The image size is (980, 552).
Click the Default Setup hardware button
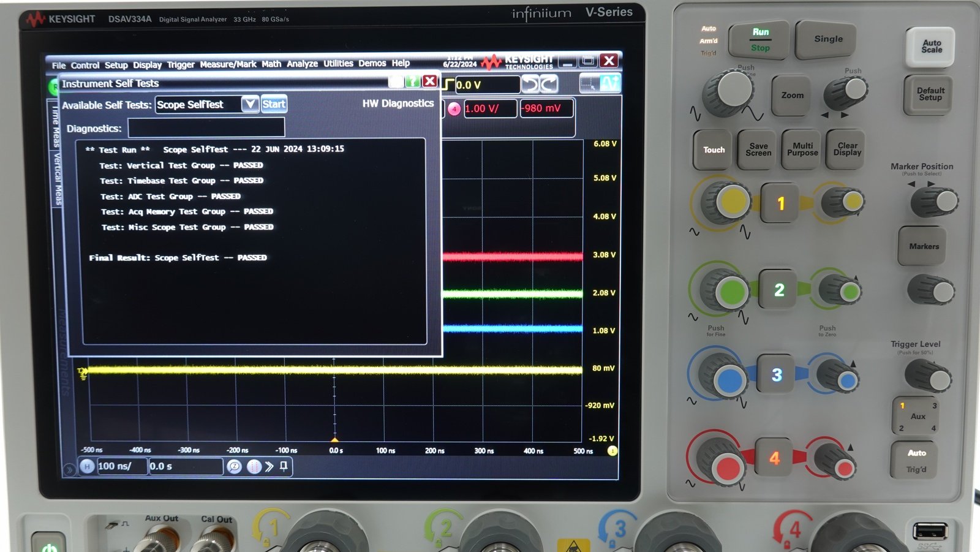pyautogui.click(x=930, y=94)
